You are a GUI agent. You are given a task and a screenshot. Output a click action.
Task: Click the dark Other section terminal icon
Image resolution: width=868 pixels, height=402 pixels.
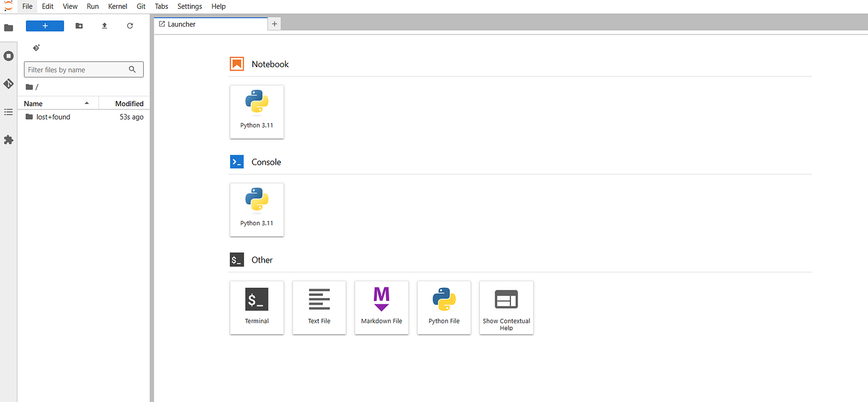[237, 260]
